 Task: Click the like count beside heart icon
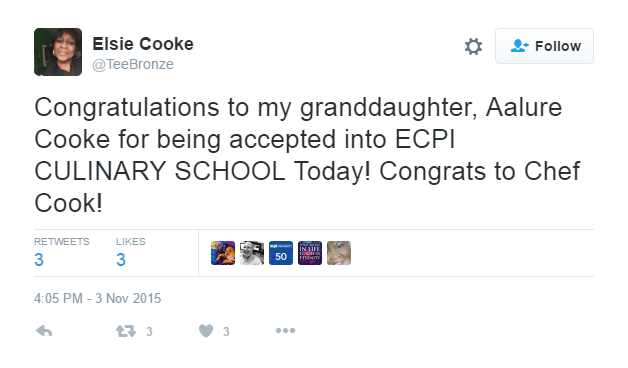click(226, 332)
